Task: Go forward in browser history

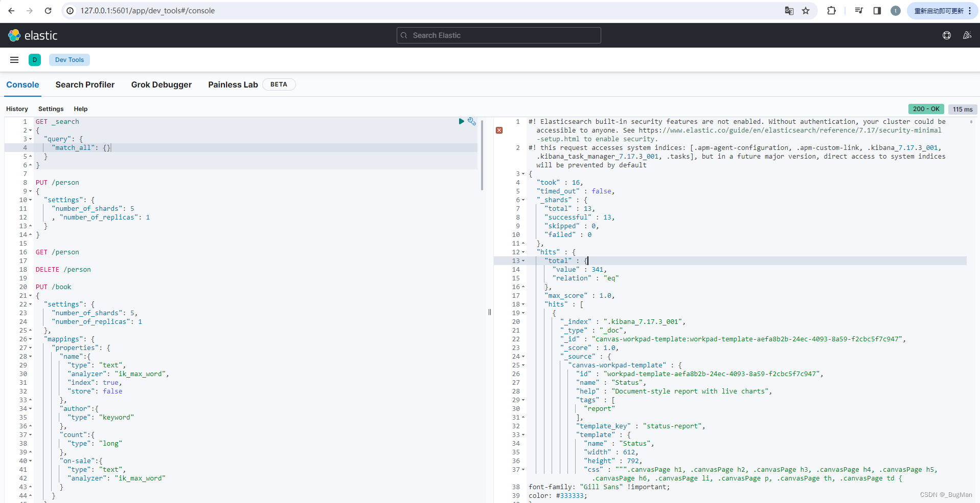Action: (x=30, y=11)
